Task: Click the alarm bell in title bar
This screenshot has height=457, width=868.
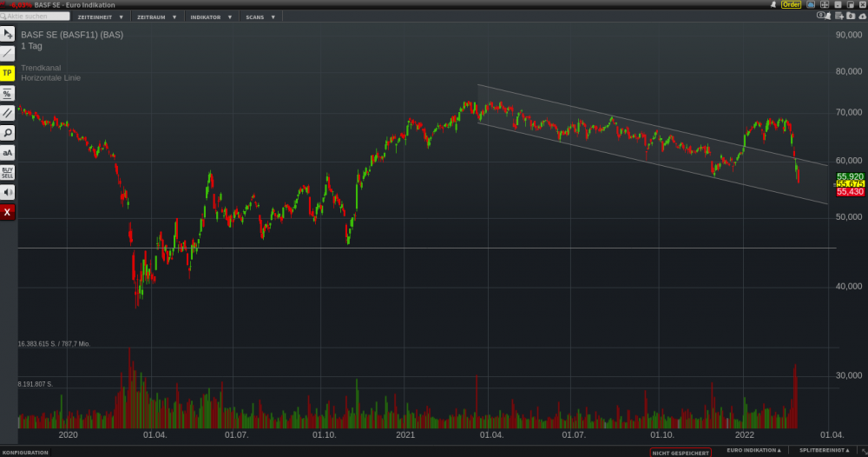Action: point(773,4)
